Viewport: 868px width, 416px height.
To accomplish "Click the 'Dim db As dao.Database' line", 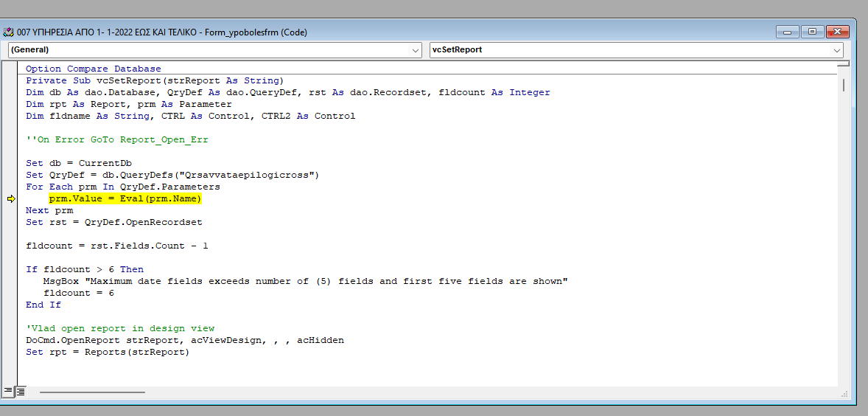I will [288, 92].
